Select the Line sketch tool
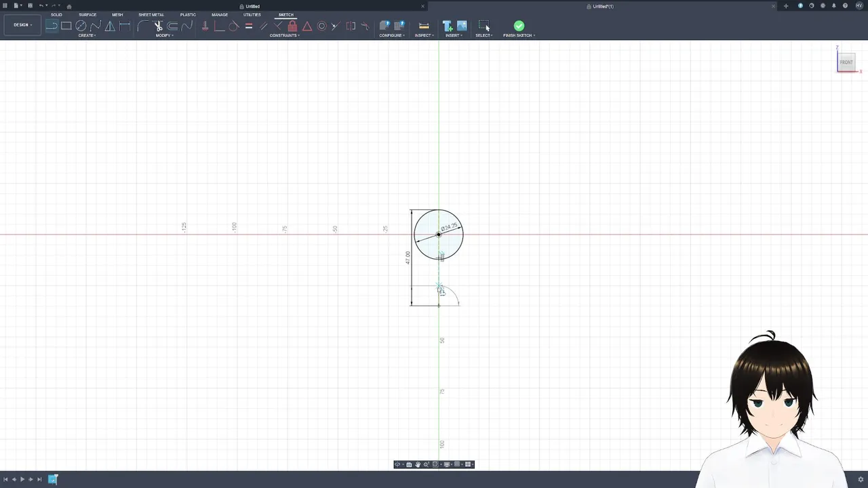The width and height of the screenshot is (868, 488). (52, 26)
